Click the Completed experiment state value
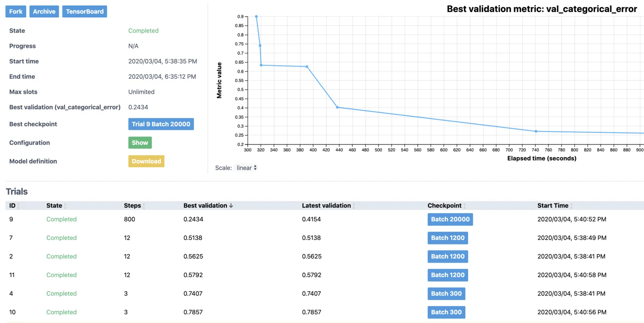 [x=143, y=31]
